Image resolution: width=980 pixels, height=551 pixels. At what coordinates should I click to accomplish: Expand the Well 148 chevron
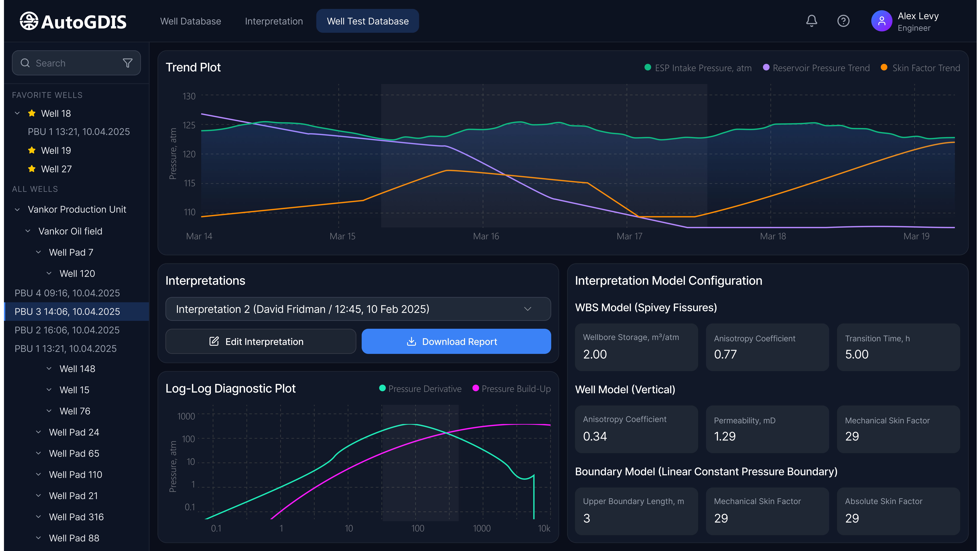point(49,368)
